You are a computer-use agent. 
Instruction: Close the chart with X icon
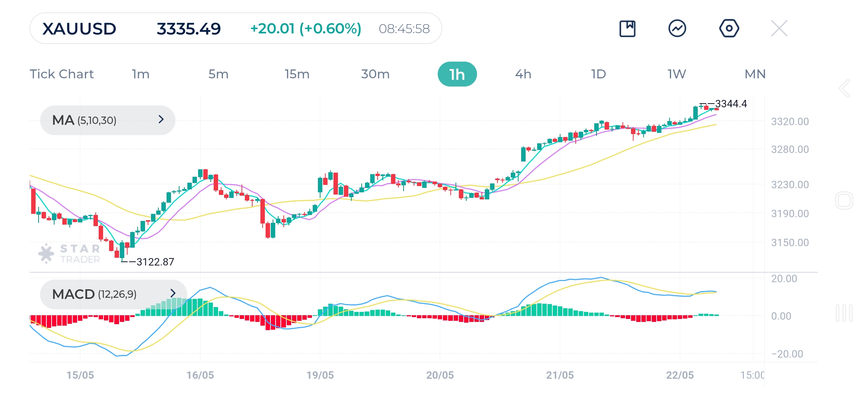point(779,29)
